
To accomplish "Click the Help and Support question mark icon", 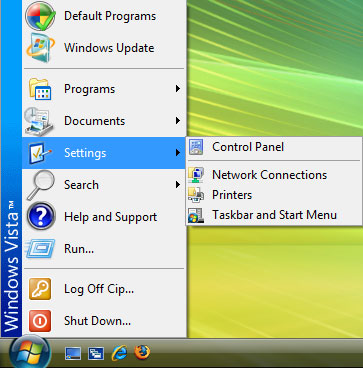I will (41, 217).
